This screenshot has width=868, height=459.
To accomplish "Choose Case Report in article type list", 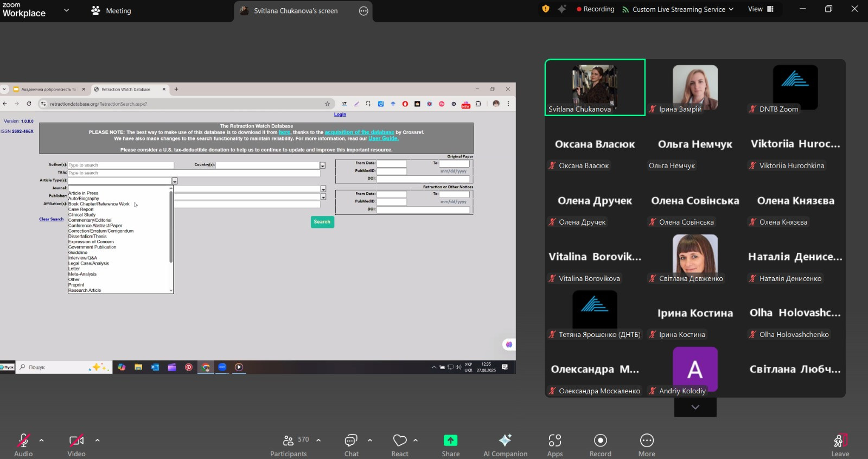I will (81, 209).
